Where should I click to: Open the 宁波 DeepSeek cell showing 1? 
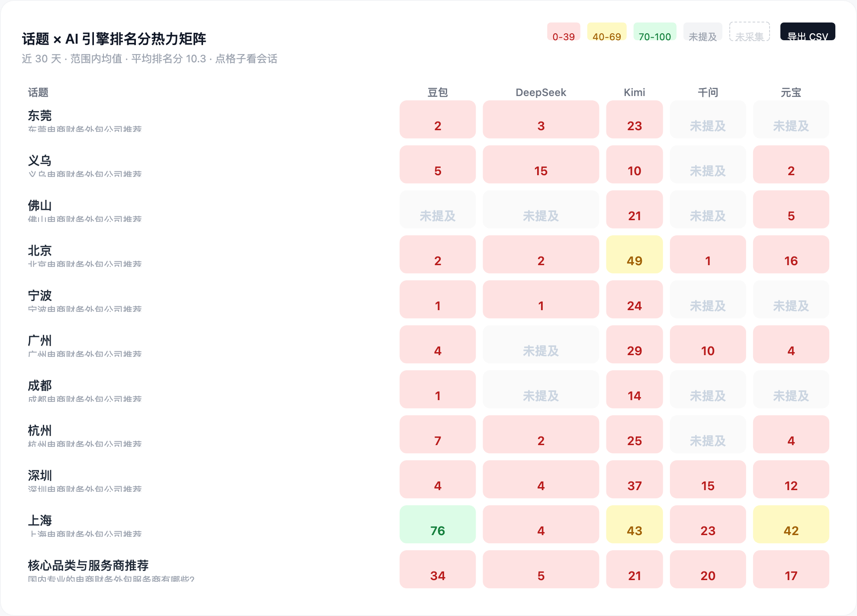pyautogui.click(x=541, y=299)
